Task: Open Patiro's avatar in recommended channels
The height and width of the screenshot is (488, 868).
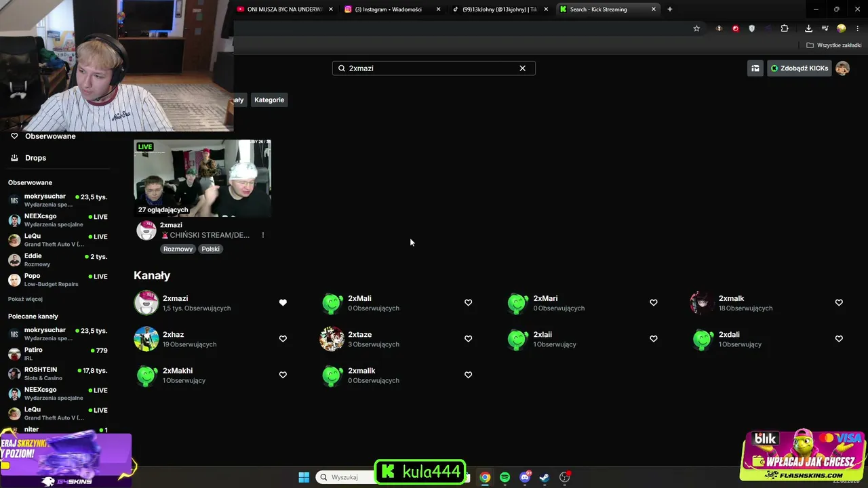Action: point(14,354)
